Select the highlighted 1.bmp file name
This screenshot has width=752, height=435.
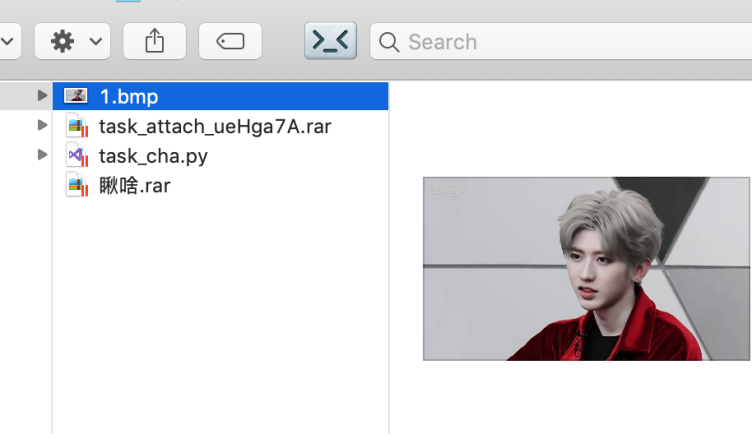[128, 96]
